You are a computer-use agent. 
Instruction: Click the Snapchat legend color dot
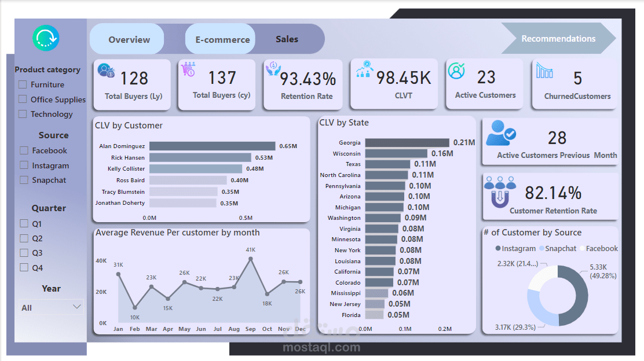[x=541, y=248]
